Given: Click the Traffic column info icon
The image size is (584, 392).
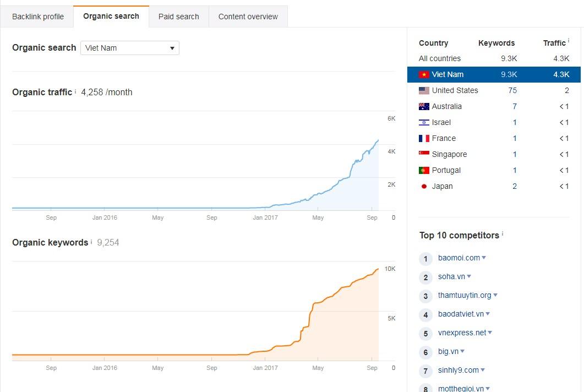Looking at the screenshot, I should tap(569, 41).
